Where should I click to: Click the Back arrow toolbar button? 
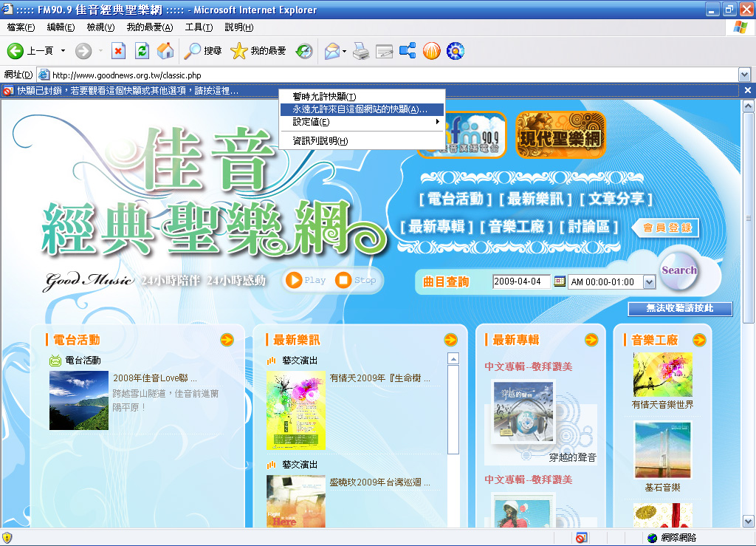coord(16,51)
